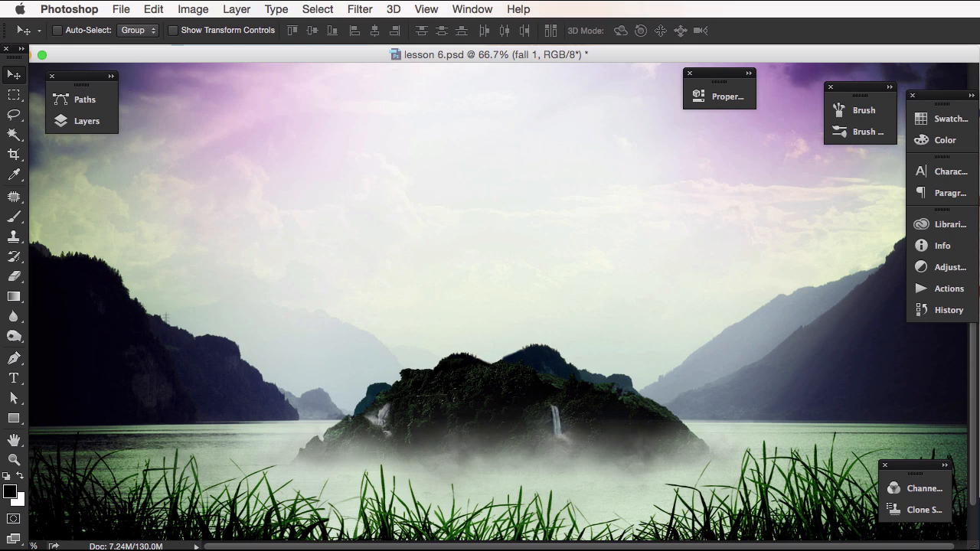Expand the Paths and Layers panel group
Viewport: 980px width, 551px height.
[x=111, y=77]
